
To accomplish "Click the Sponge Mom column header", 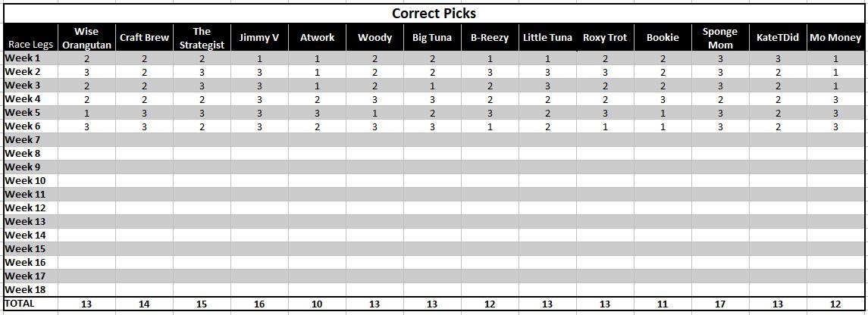I will coord(720,38).
